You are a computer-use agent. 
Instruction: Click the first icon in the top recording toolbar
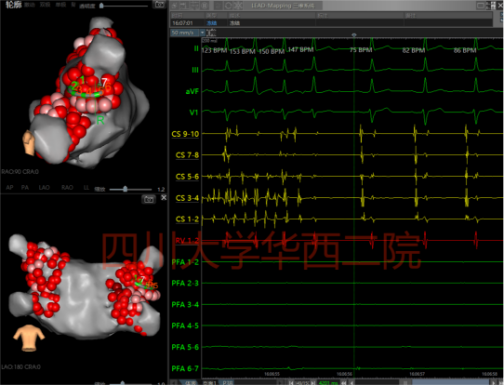pyautogui.click(x=175, y=6)
